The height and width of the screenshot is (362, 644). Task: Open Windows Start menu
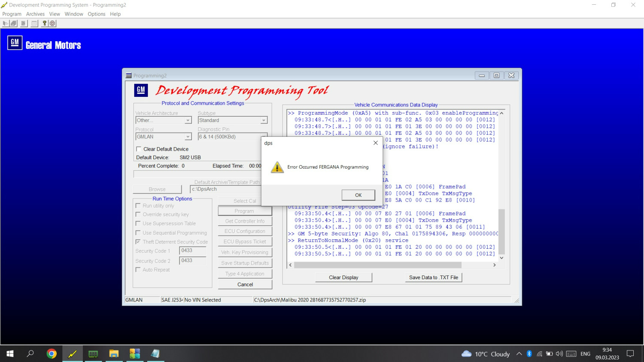point(10,354)
